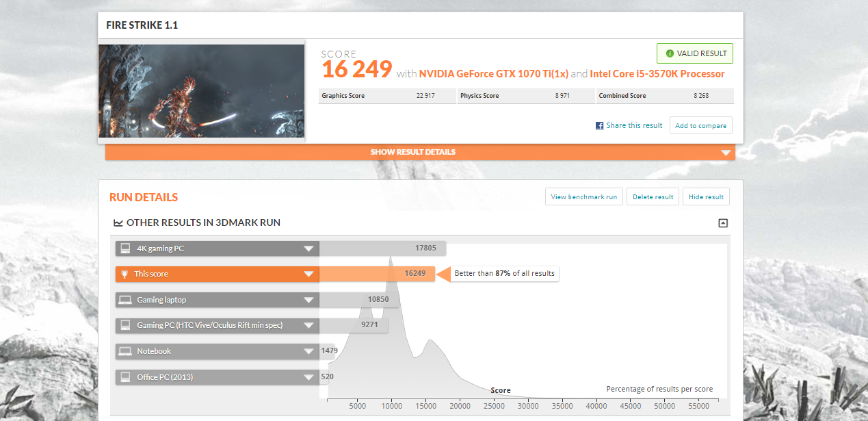Viewport: 868px width, 421px height.
Task: Expand the 4K gaming PC dropdown arrow
Action: coord(308,248)
